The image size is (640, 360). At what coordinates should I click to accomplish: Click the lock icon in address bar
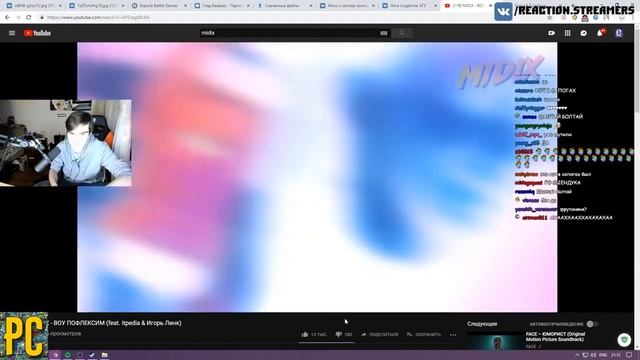point(42,18)
